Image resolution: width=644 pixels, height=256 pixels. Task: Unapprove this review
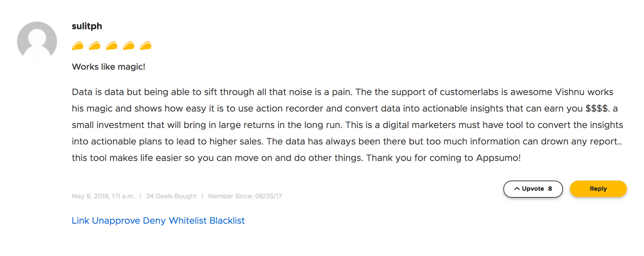[x=116, y=221]
